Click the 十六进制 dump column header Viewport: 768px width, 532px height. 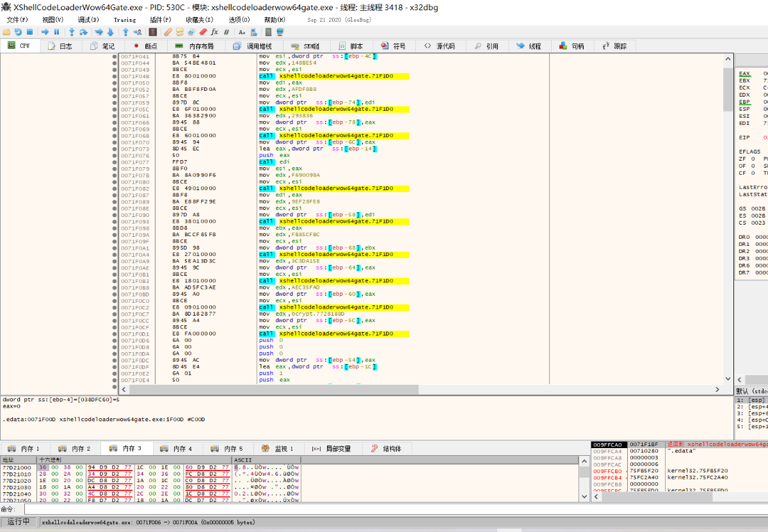(x=134, y=460)
